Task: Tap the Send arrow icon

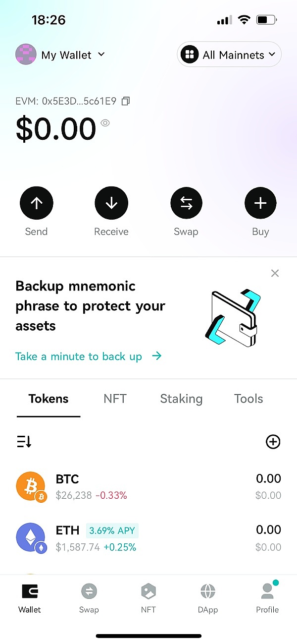Action: click(37, 203)
